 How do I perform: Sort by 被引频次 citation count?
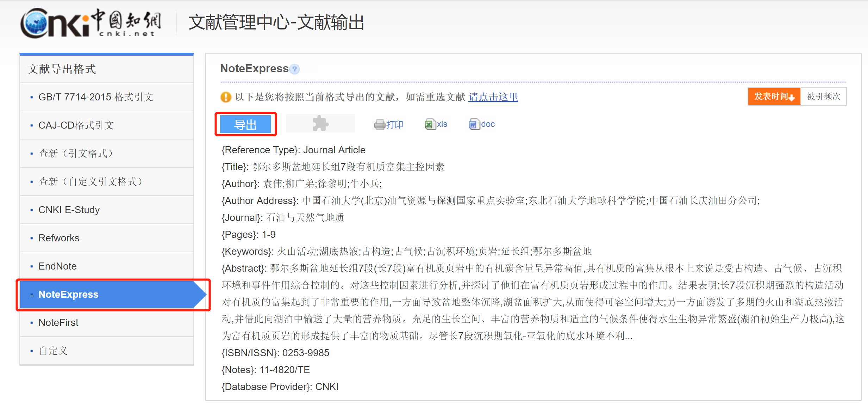pos(823,97)
